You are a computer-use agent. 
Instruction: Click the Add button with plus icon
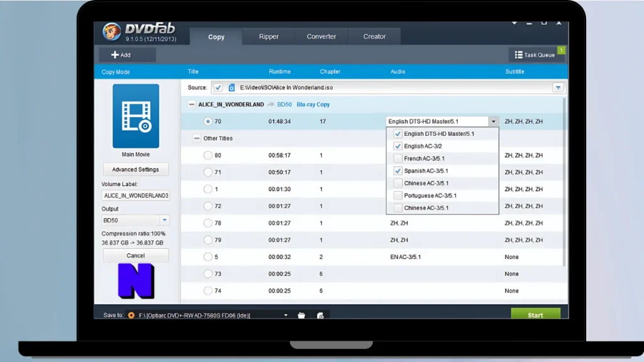tap(127, 55)
